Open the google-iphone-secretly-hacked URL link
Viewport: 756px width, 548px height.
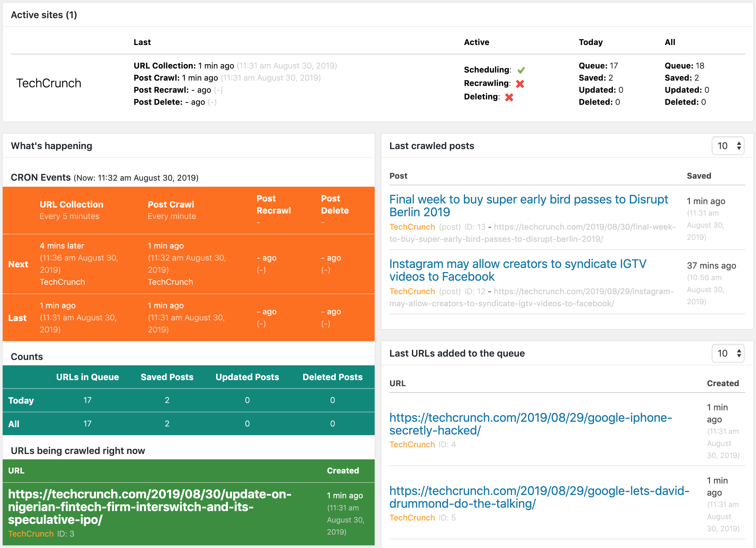point(531,424)
